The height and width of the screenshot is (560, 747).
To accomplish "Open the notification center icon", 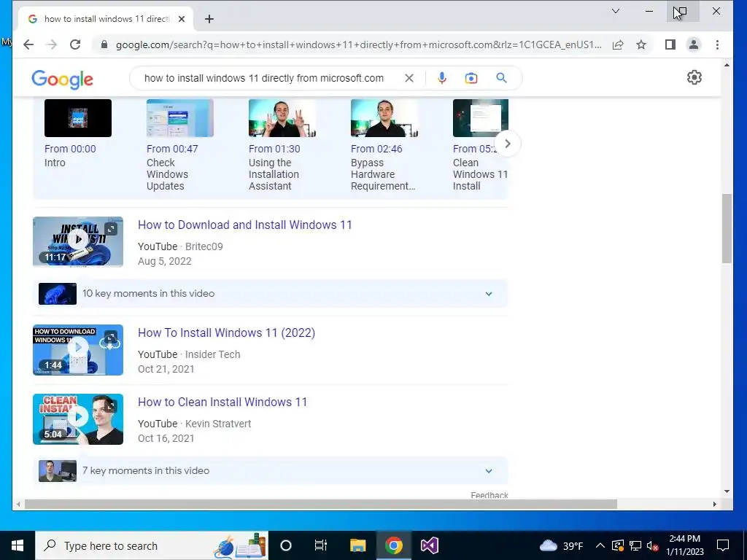I will click(x=723, y=545).
